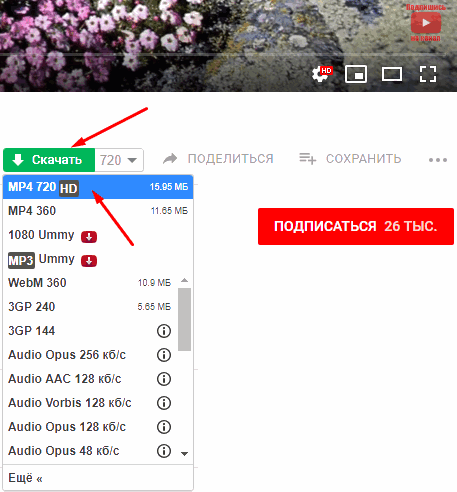This screenshot has height=492, width=457.
Task: Click the format list scrollbar thumb
Action: tap(184, 319)
